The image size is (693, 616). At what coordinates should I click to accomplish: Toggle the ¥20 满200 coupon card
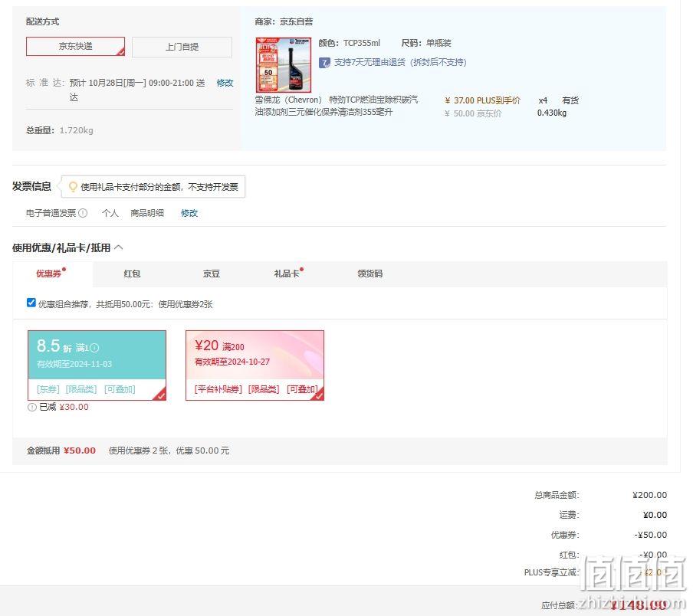point(255,365)
